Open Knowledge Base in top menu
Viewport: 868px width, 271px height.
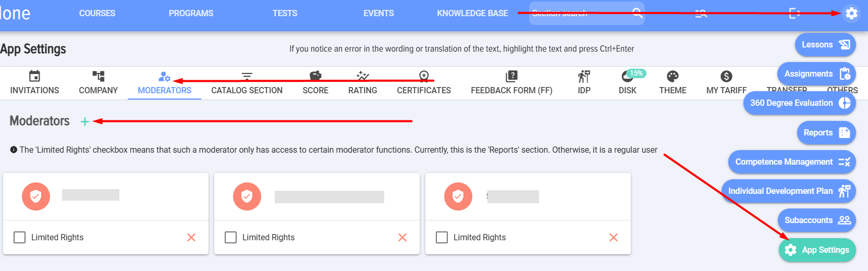[x=472, y=13]
